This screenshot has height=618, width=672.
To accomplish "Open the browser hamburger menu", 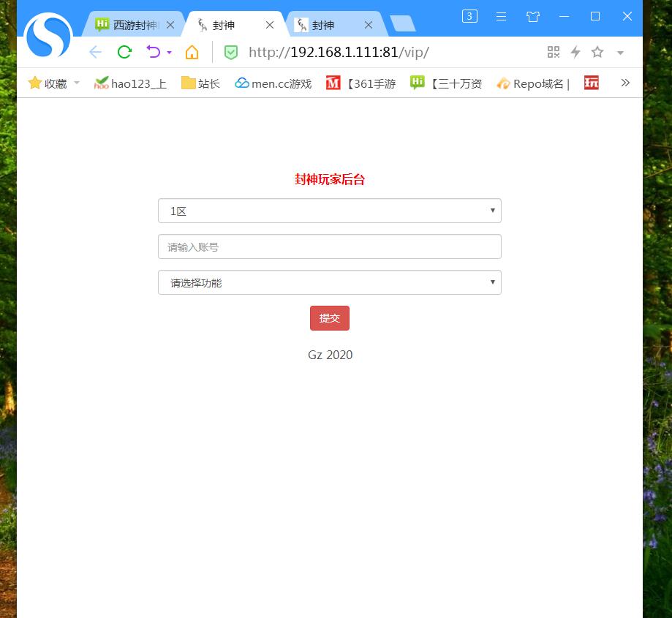I will pyautogui.click(x=501, y=16).
